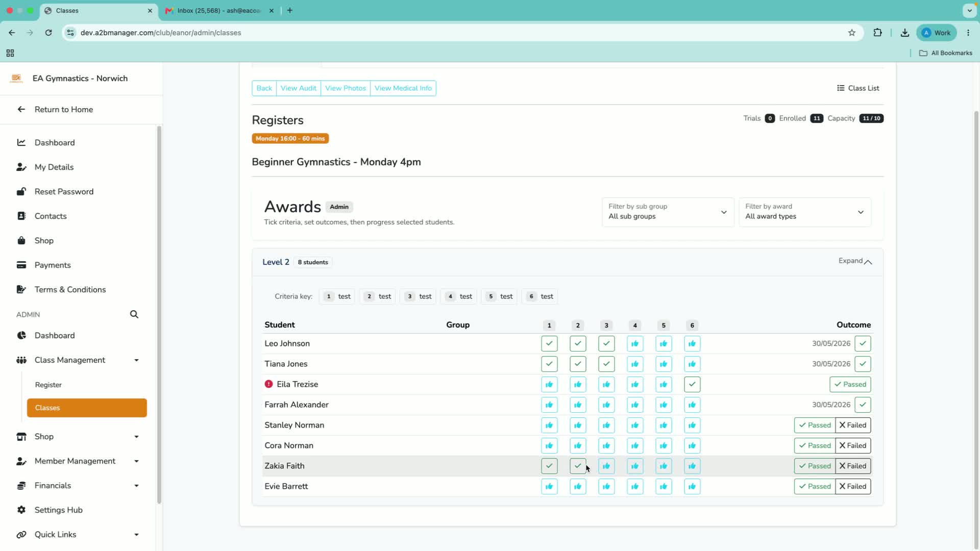Image resolution: width=980 pixels, height=551 pixels.
Task: Open the browser extensions puzzle icon
Action: (x=877, y=33)
